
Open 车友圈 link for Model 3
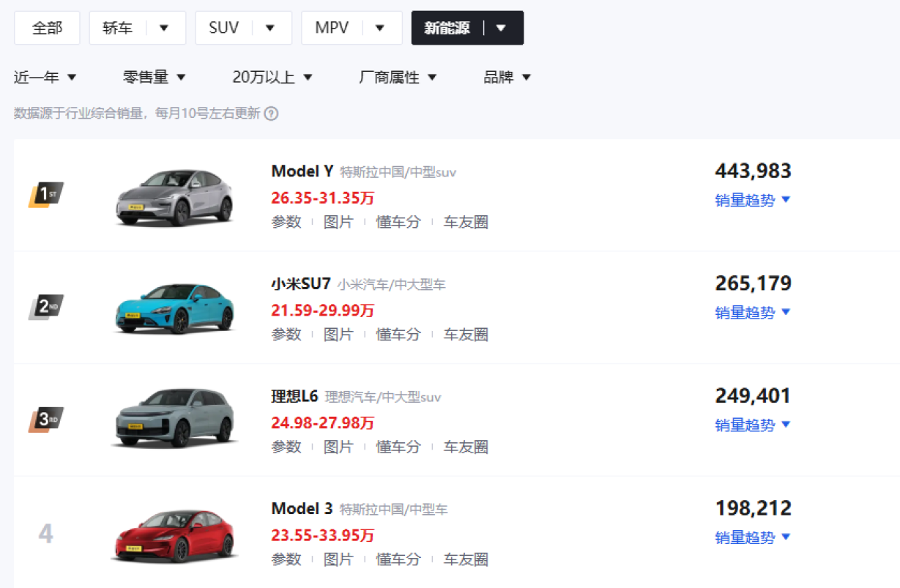click(466, 559)
